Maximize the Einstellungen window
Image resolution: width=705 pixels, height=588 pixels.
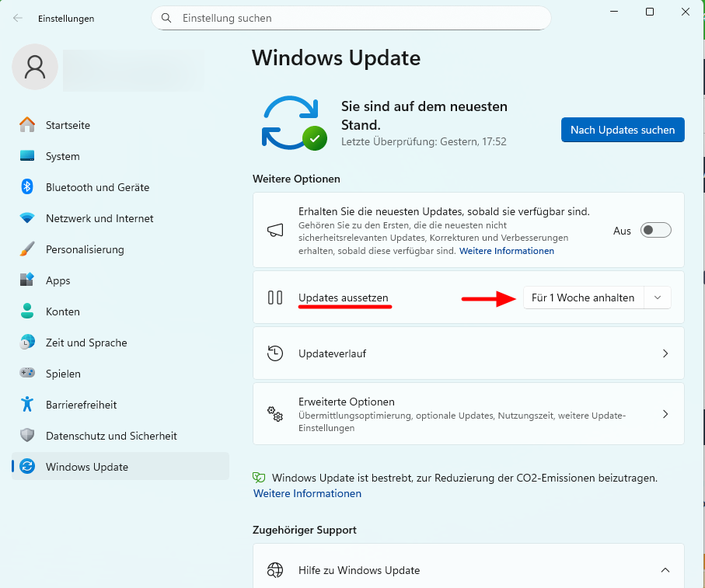650,12
